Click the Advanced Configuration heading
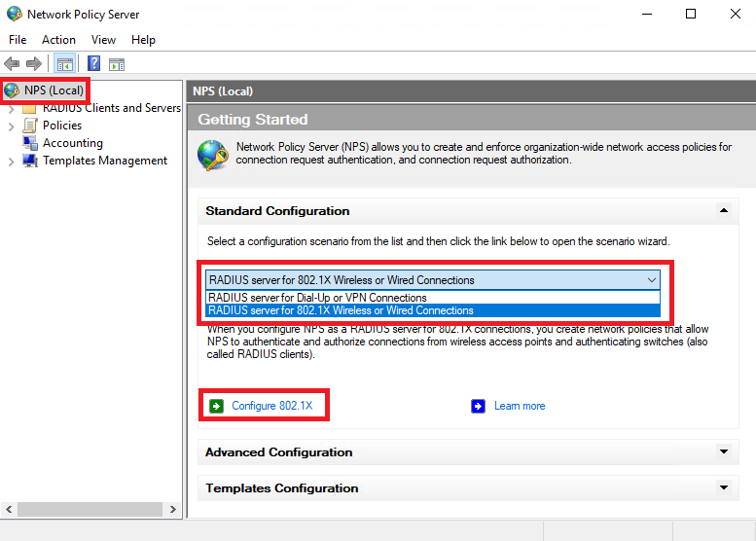This screenshot has width=756, height=541. [x=278, y=452]
